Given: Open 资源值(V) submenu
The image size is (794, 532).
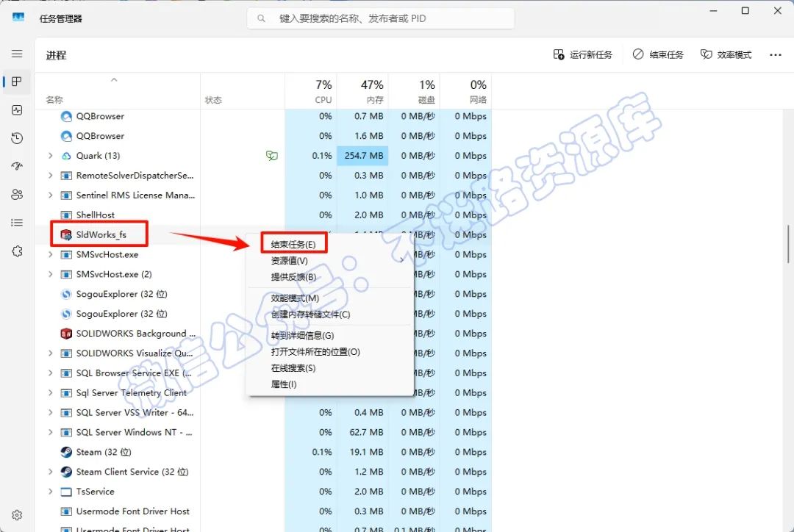Looking at the screenshot, I should click(x=329, y=261).
